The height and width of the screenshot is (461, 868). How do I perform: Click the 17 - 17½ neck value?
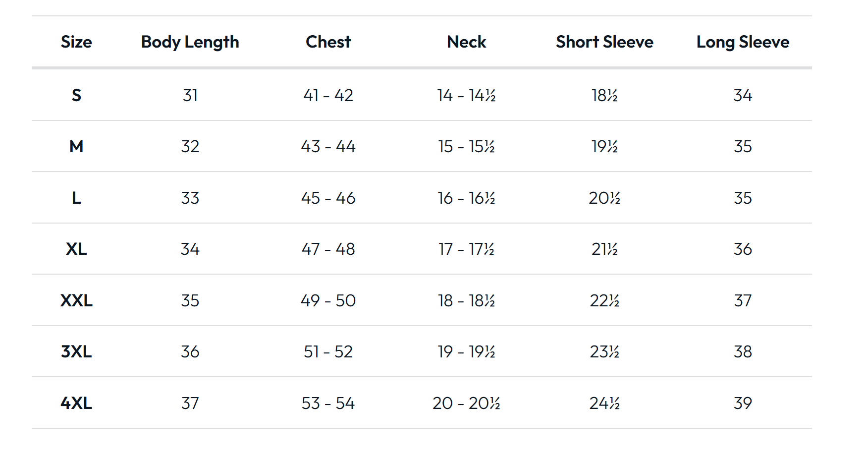coord(466,249)
